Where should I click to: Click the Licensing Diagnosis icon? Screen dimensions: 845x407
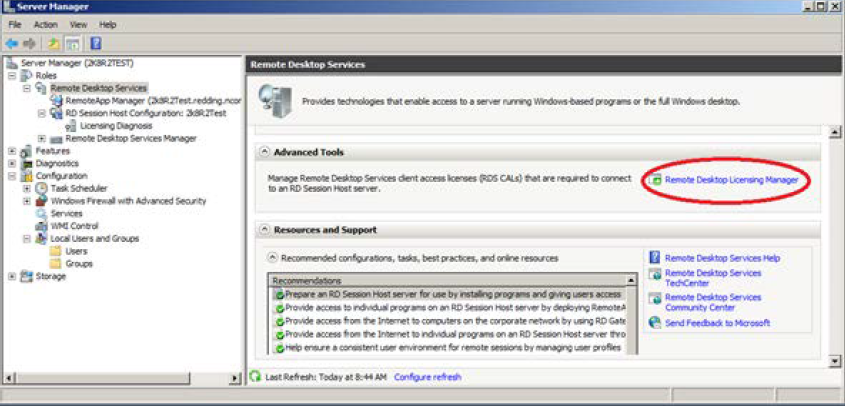[x=71, y=126]
